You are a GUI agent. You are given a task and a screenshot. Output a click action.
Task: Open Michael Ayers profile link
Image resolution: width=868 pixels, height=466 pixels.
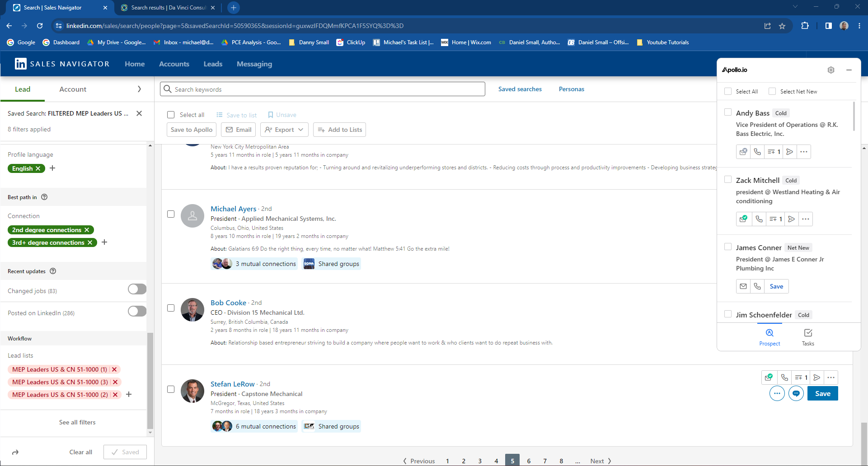pos(233,209)
